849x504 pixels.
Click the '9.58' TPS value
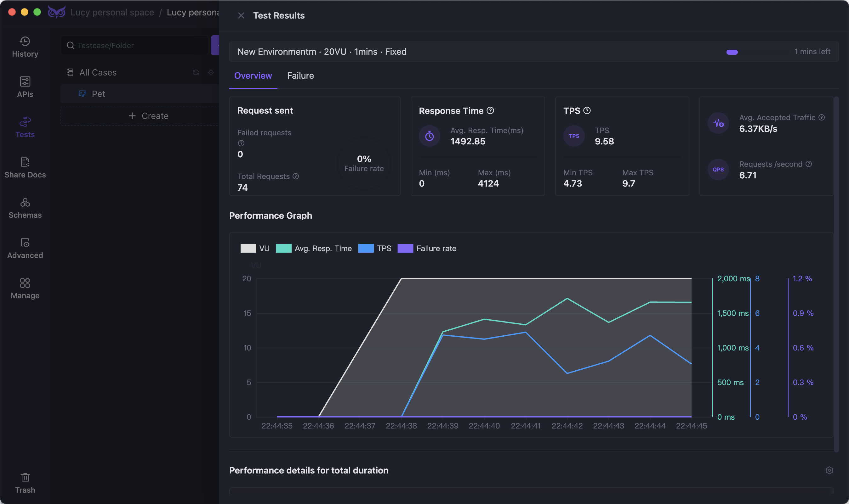pos(604,141)
